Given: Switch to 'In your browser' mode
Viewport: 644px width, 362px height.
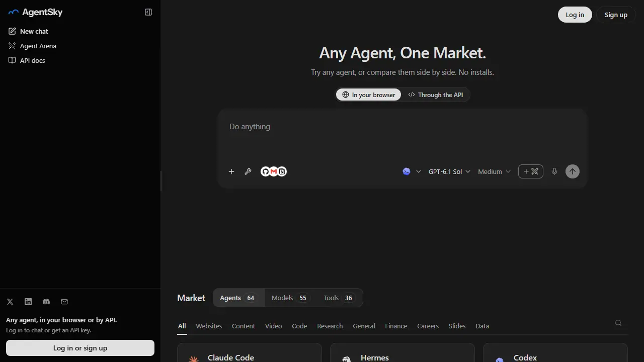Looking at the screenshot, I should point(369,95).
